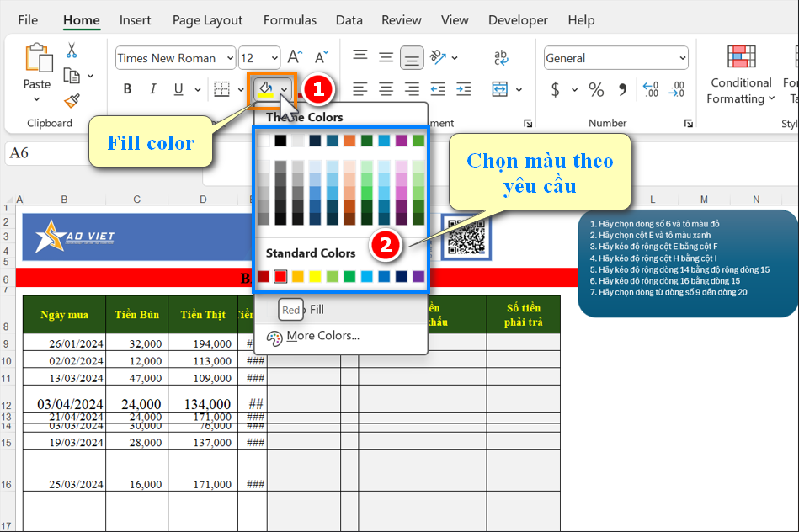Image resolution: width=799 pixels, height=532 pixels.
Task: Click the Merge & Center icon
Action: (500, 89)
